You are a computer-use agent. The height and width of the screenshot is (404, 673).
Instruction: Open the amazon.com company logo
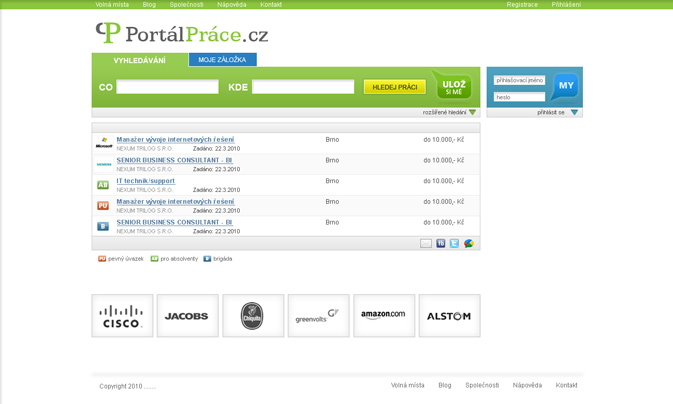[384, 316]
